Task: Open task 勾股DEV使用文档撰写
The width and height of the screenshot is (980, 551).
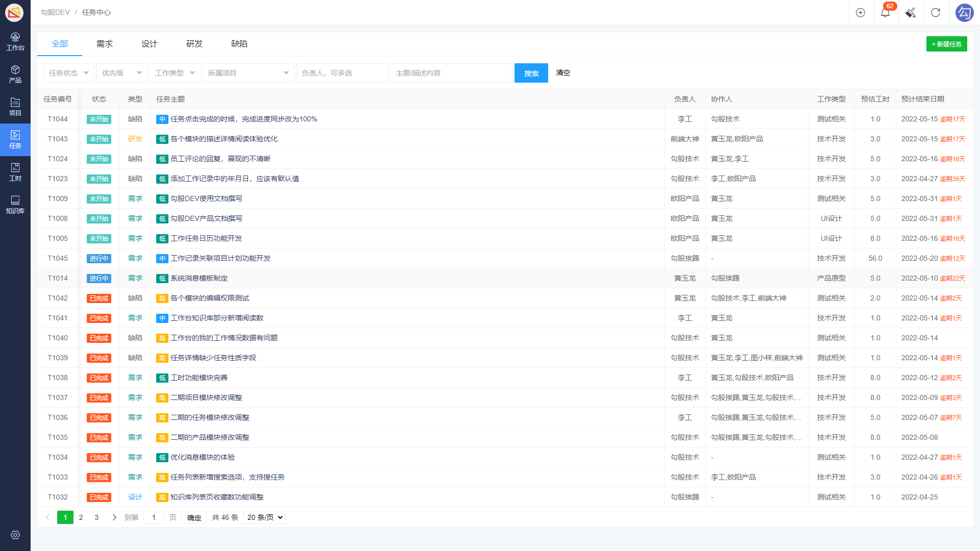Action: [x=206, y=199]
